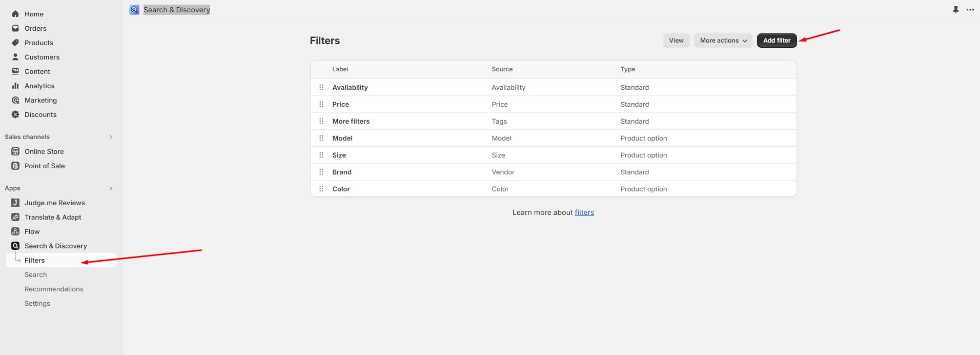980x355 pixels.
Task: Click the Flow app icon
Action: click(15, 231)
